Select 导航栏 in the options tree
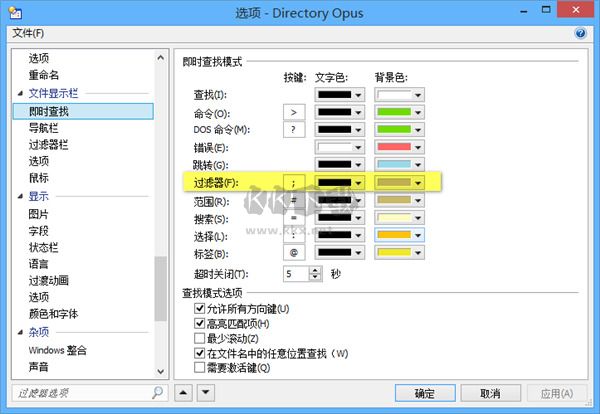The height and width of the screenshot is (414, 600). coord(43,128)
